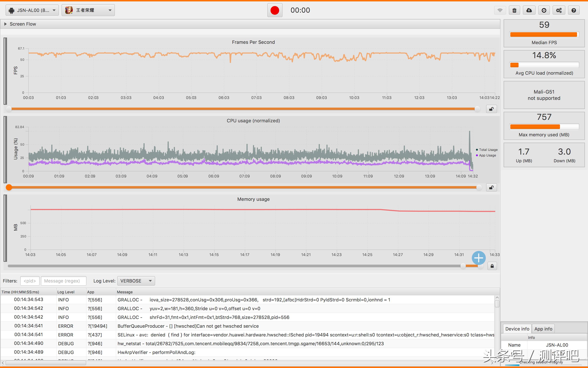Screen dimensions: 588x368
Task: Toggle the CPU chart unlock icon
Action: 491,187
